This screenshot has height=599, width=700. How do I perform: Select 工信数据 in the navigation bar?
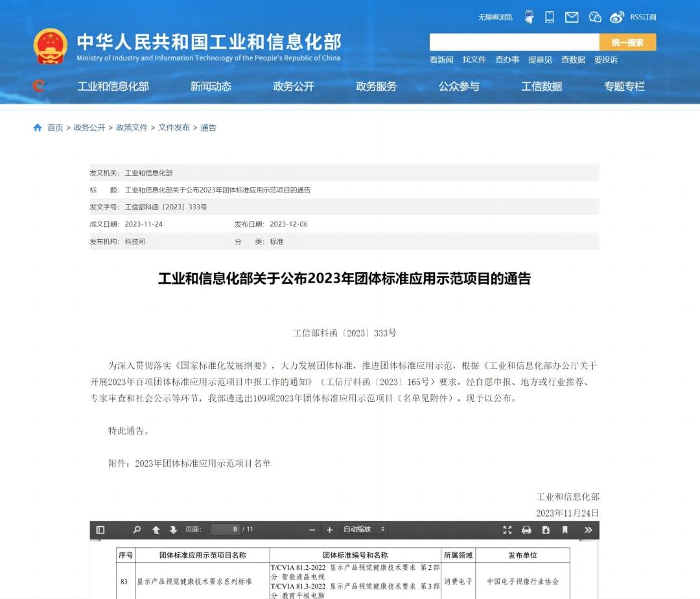(x=542, y=86)
